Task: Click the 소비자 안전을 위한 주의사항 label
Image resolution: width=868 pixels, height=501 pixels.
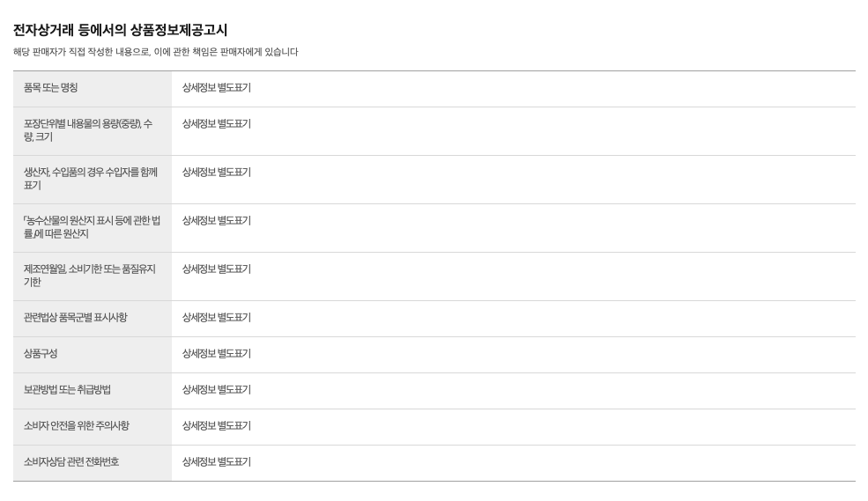Action: point(77,426)
